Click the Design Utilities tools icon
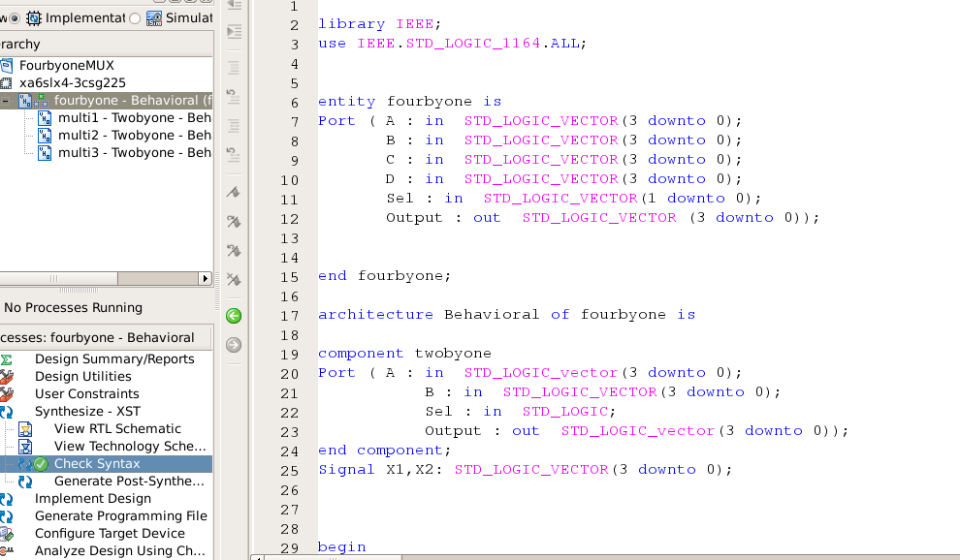The width and height of the screenshot is (960, 560). pos(6,376)
